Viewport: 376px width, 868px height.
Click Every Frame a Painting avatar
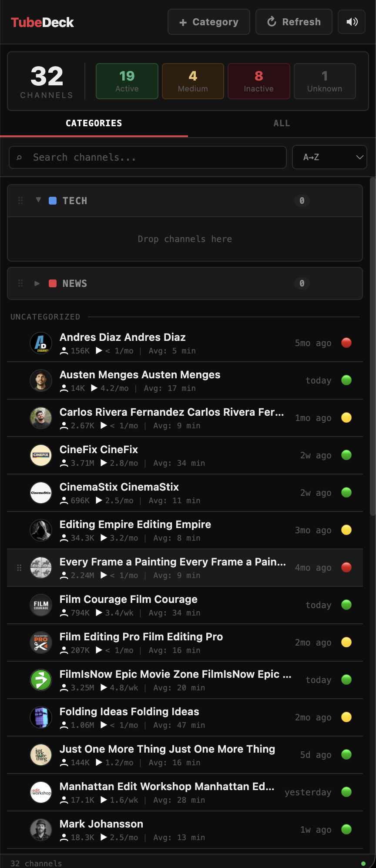[41, 568]
